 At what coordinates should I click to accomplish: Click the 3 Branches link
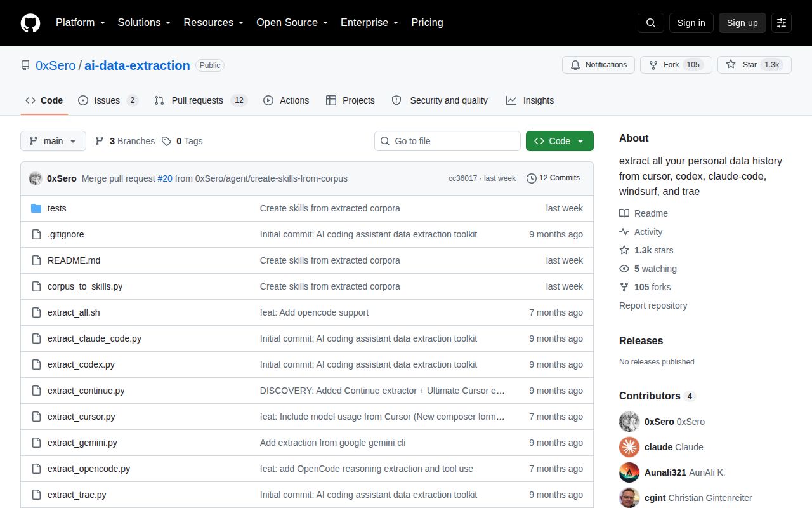coord(125,141)
